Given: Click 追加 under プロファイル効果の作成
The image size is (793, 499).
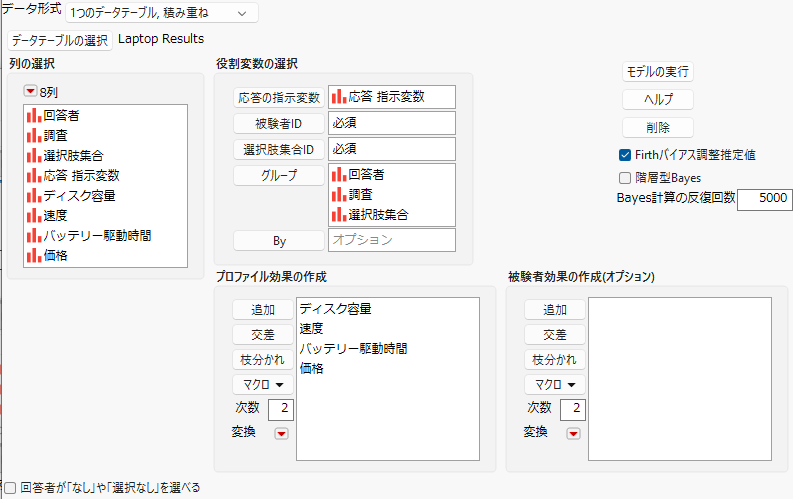Looking at the screenshot, I should click(x=263, y=310).
